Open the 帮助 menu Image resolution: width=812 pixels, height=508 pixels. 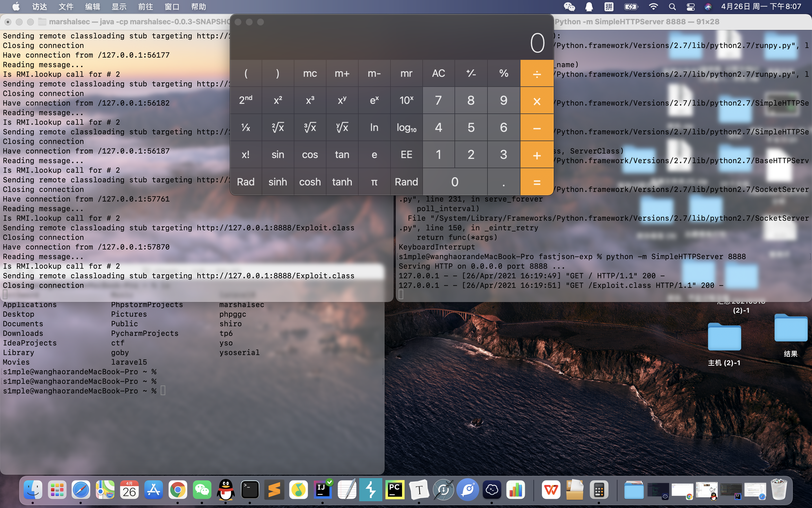pyautogui.click(x=199, y=7)
